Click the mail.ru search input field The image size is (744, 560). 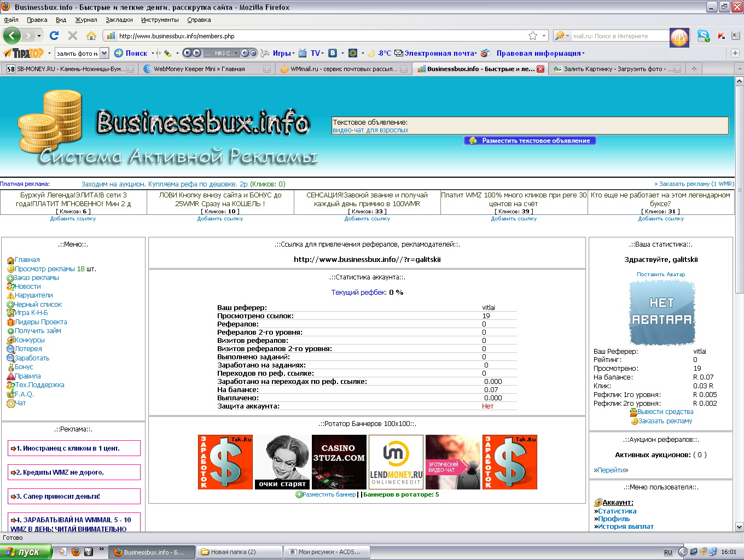tap(620, 36)
